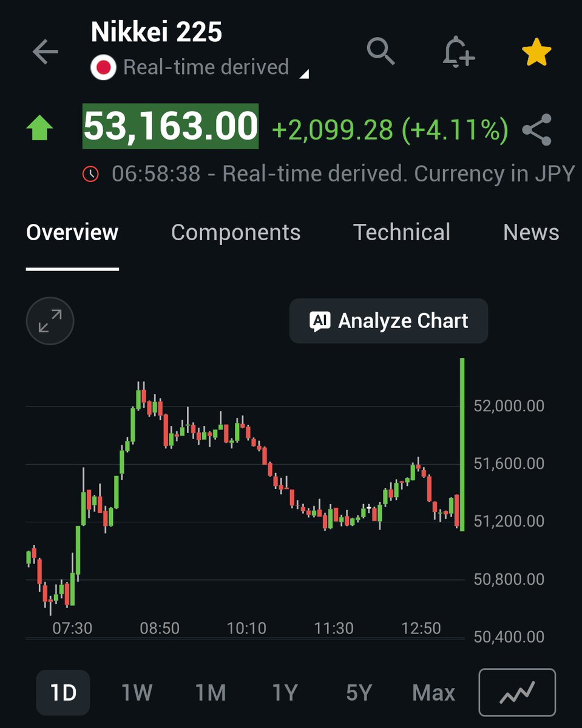Tap the +2,099.28 (+4.11%) change text

pyautogui.click(x=390, y=130)
